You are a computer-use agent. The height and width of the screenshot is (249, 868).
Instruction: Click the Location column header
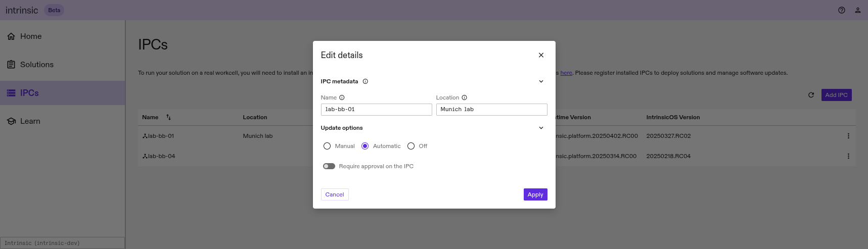255,117
